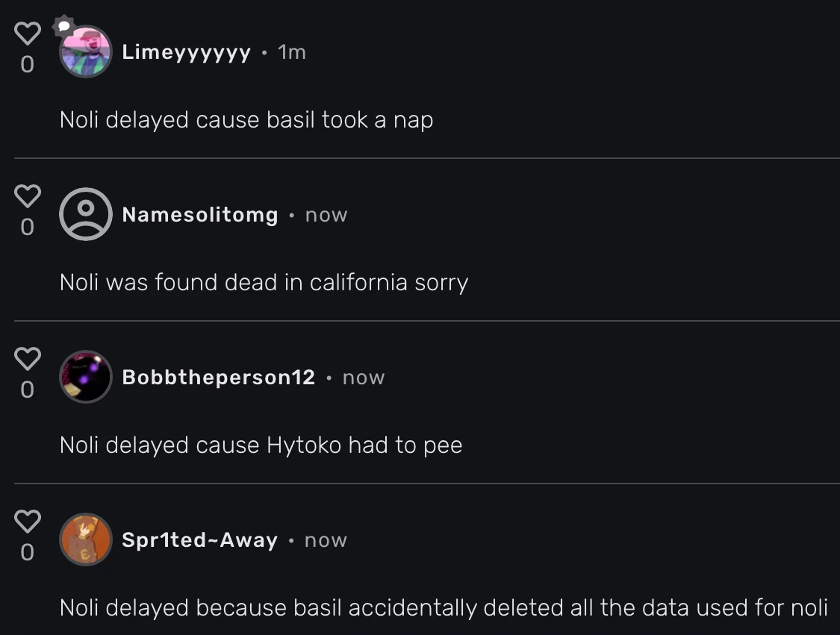Click the username Bobbtheperson12
This screenshot has width=840, height=635.
[x=218, y=377]
